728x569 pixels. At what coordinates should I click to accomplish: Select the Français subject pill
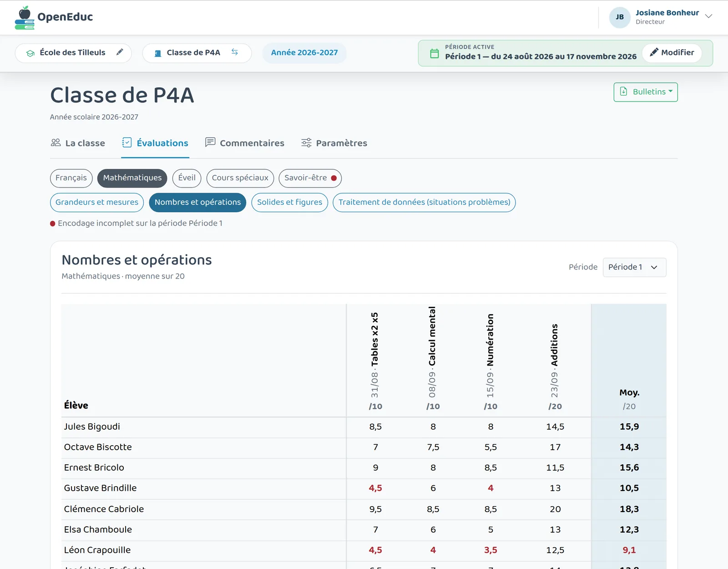(71, 178)
